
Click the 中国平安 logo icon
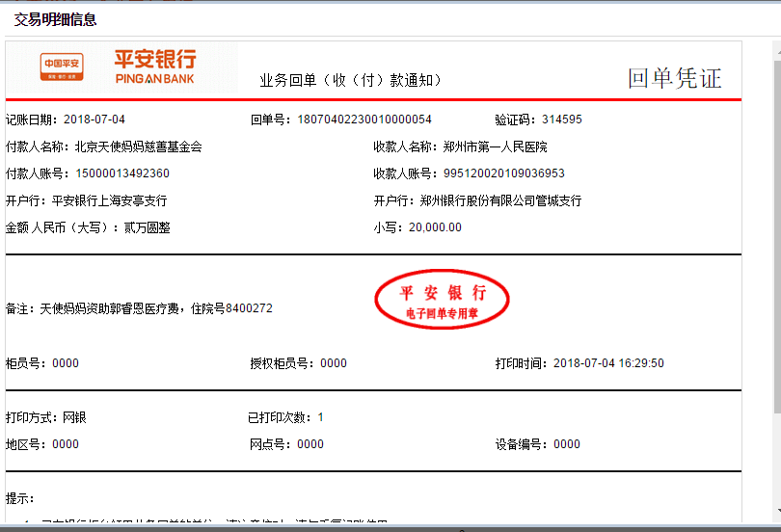pyautogui.click(x=62, y=66)
